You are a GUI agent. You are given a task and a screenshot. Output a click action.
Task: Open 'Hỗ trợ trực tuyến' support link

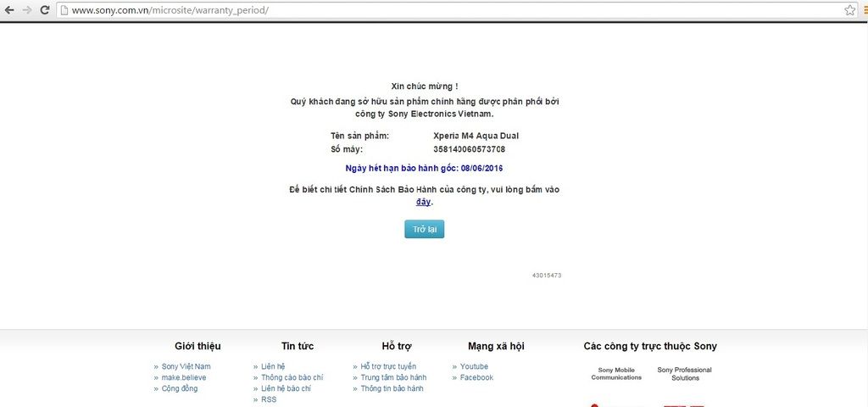[x=388, y=366]
